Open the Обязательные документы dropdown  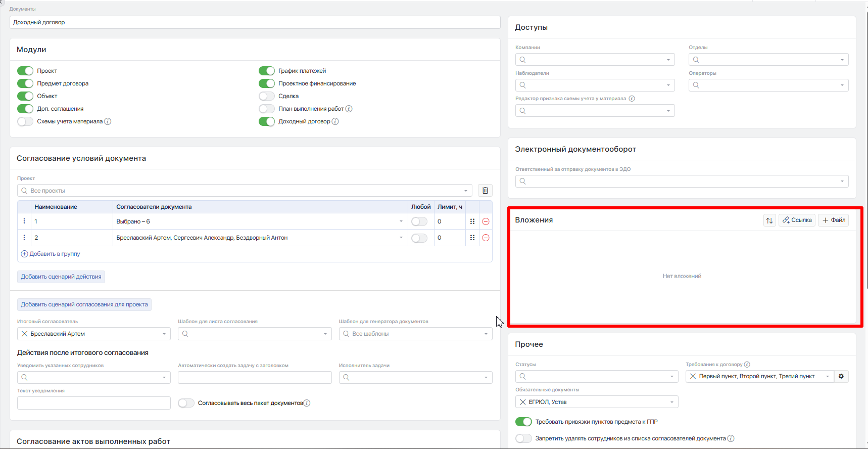coord(671,402)
